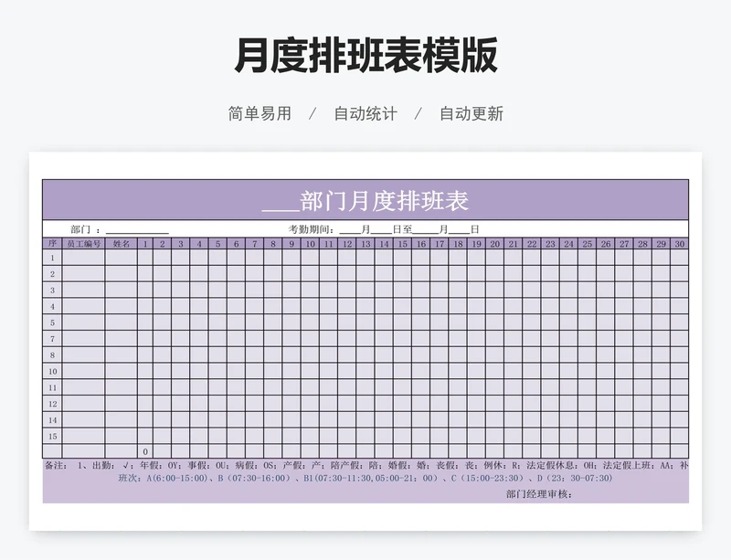Image resolution: width=731 pixels, height=560 pixels.
Task: Click the main heading 月度排班表模版
Action: 366,56
